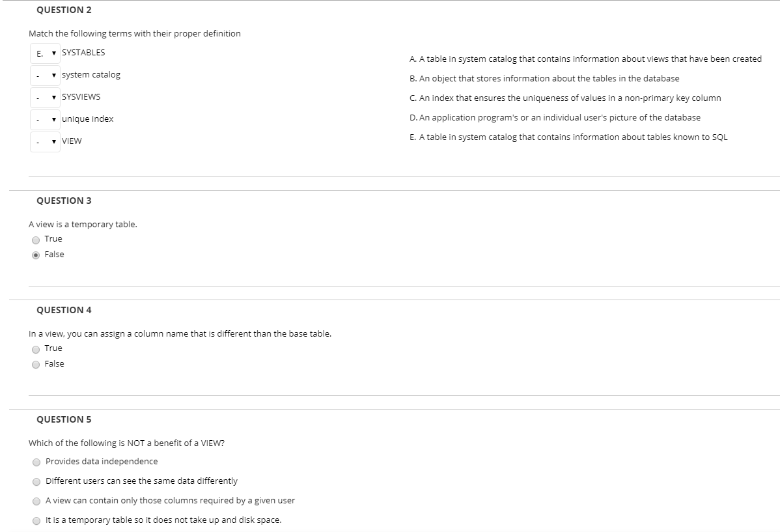The image size is (780, 532).
Task: Choose 'Different users can see the same data differently'
Action: (x=36, y=481)
